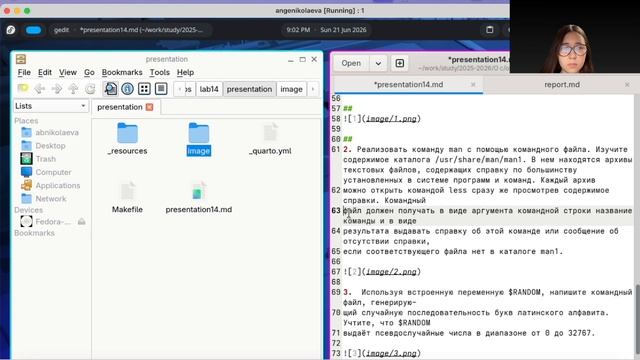Select the presentation14.md file icon
The height and width of the screenshot is (360, 640).
click(199, 191)
